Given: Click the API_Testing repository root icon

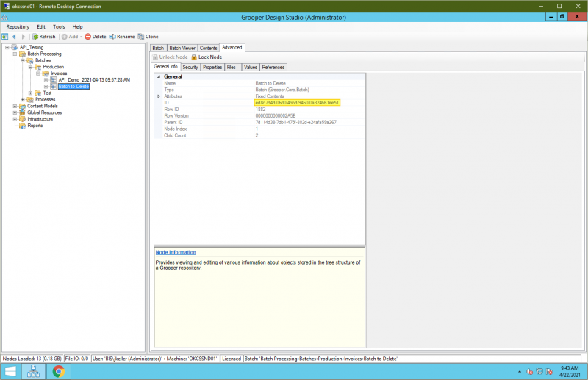Looking at the screenshot, I should (x=15, y=47).
